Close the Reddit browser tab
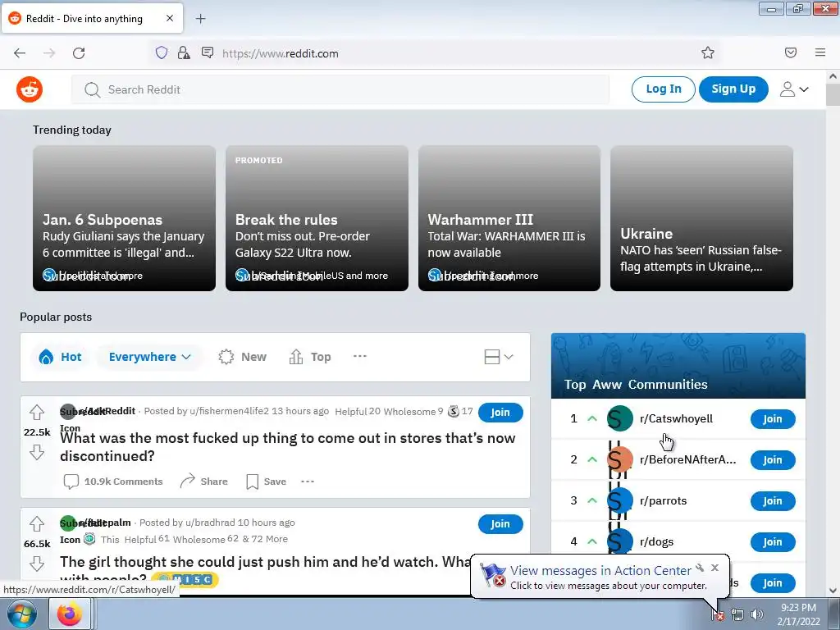Image resolution: width=840 pixels, height=630 pixels. (x=170, y=18)
